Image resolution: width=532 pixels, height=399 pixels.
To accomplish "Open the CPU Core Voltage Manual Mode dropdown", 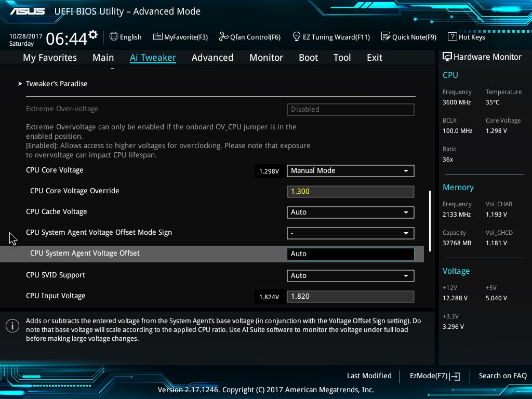I will [x=351, y=170].
